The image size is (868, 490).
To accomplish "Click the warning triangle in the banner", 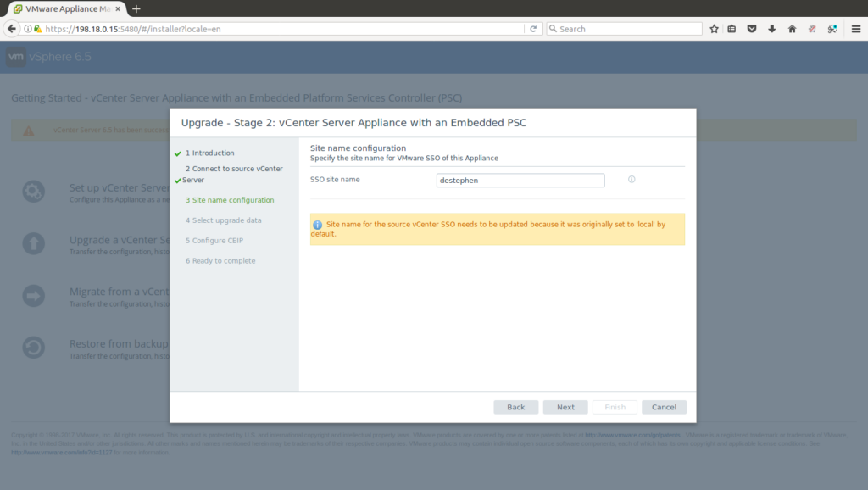I will 28,131.
